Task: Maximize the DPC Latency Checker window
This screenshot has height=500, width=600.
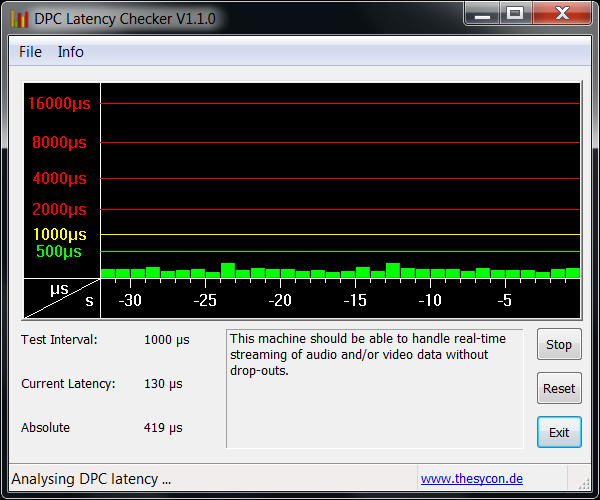Action: pyautogui.click(x=515, y=13)
